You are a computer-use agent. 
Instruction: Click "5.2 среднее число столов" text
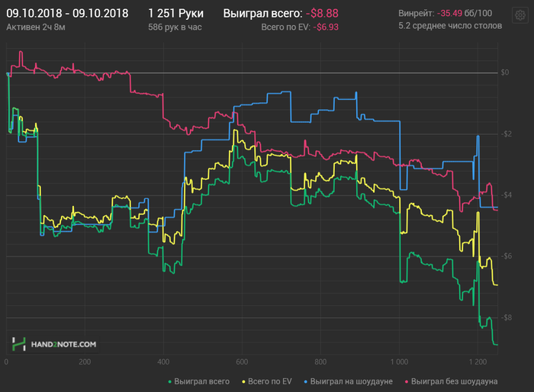(450, 26)
